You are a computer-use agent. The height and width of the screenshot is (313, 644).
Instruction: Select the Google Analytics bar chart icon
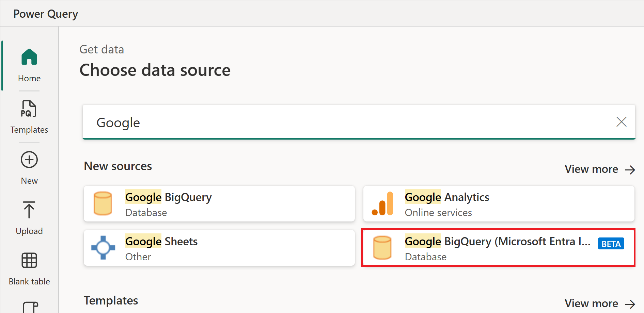tap(382, 203)
